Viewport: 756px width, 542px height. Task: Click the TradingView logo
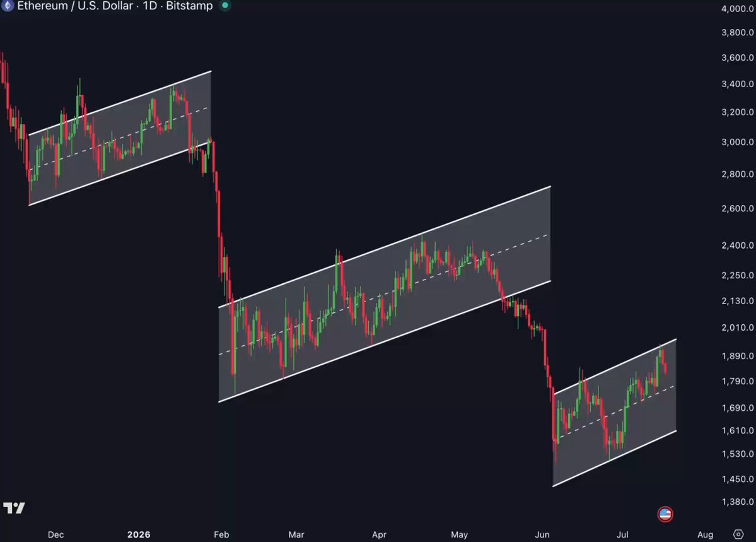14,508
